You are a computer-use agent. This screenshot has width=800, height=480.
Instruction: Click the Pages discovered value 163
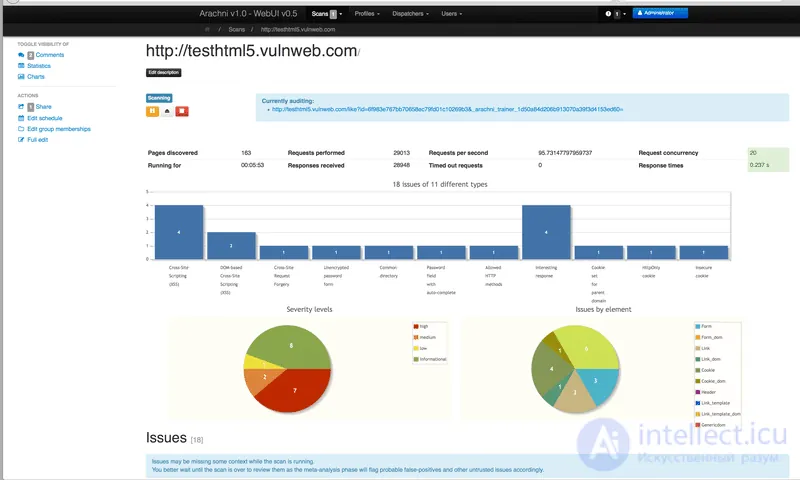coord(246,153)
